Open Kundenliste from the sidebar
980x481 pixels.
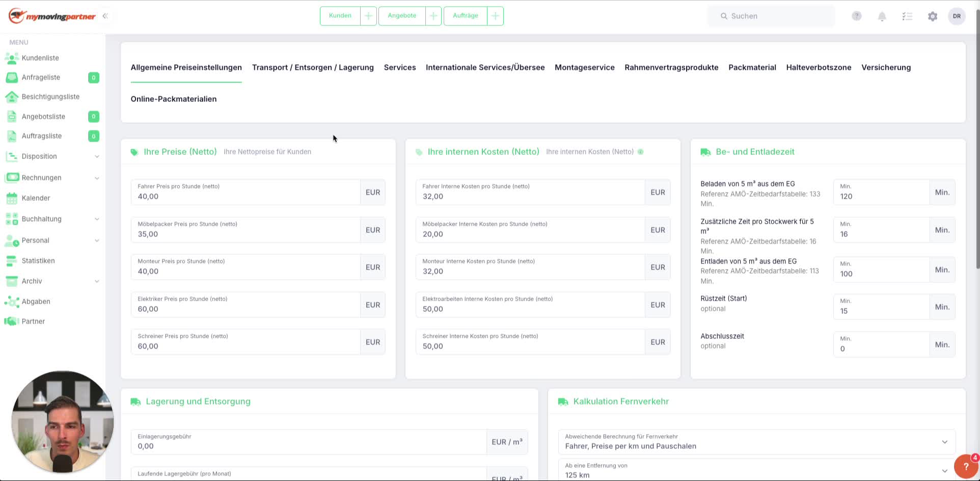coord(40,58)
